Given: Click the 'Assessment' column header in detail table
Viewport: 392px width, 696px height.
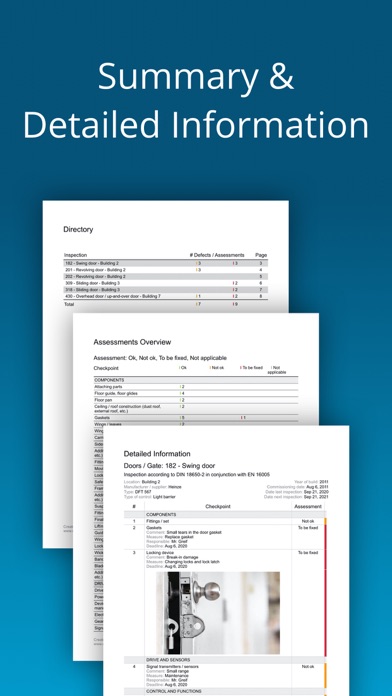Looking at the screenshot, I should (x=308, y=507).
